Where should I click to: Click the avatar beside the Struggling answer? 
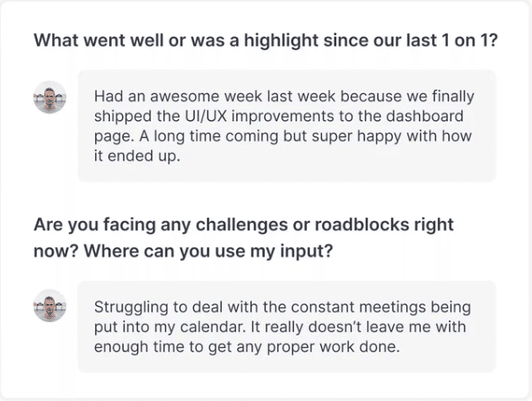(x=50, y=306)
